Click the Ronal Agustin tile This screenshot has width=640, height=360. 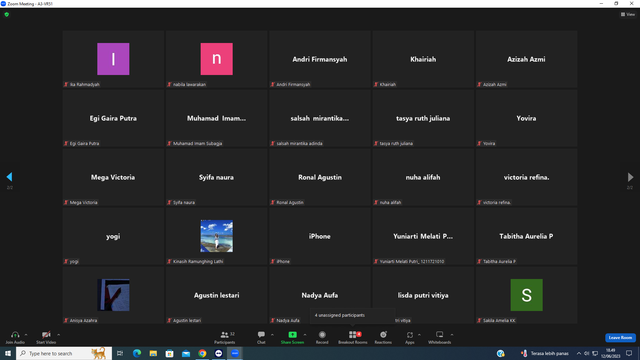[320, 177]
